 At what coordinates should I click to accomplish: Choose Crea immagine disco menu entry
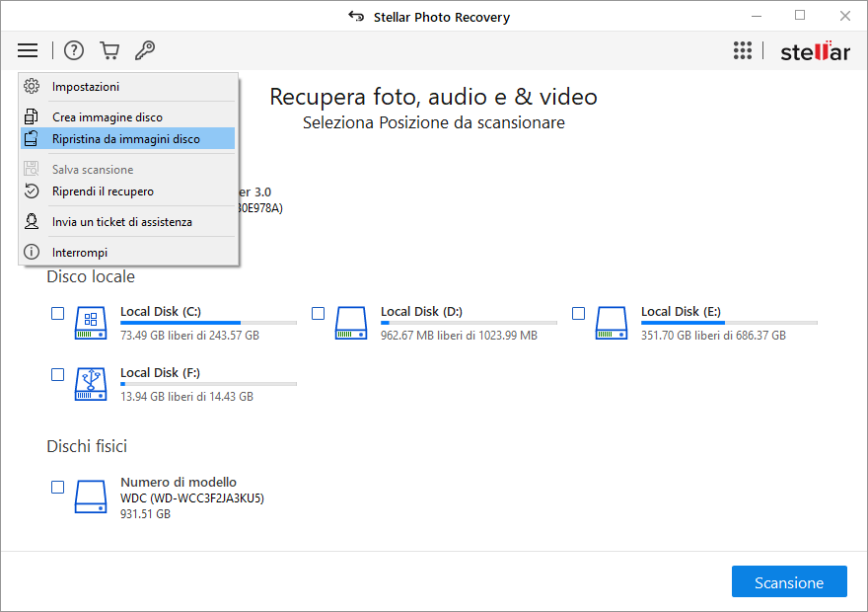(107, 117)
